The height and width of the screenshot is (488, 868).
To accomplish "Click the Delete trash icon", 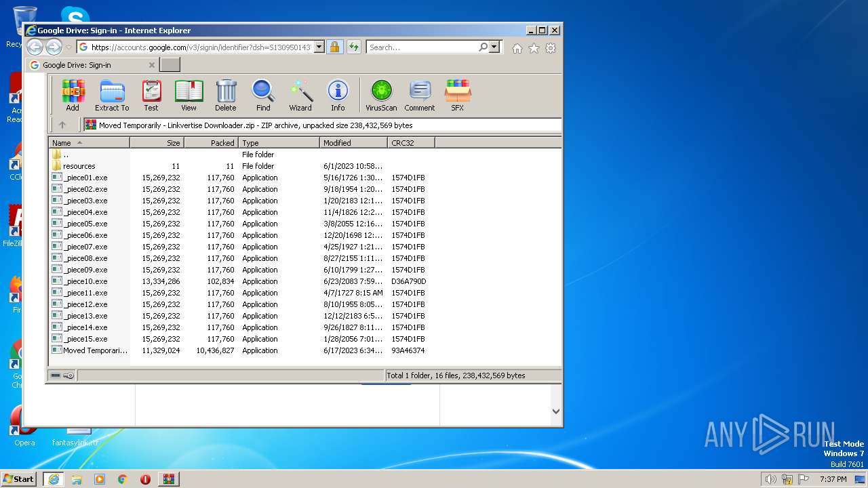I will click(226, 95).
